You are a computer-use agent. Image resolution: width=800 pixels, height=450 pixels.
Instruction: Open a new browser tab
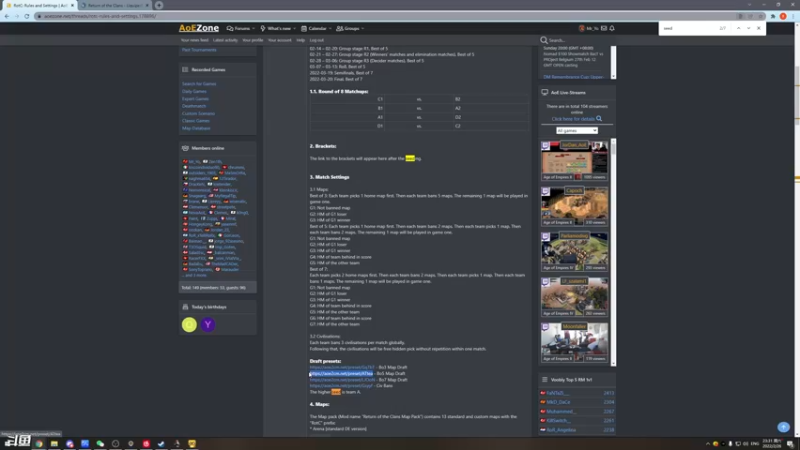click(x=159, y=5)
